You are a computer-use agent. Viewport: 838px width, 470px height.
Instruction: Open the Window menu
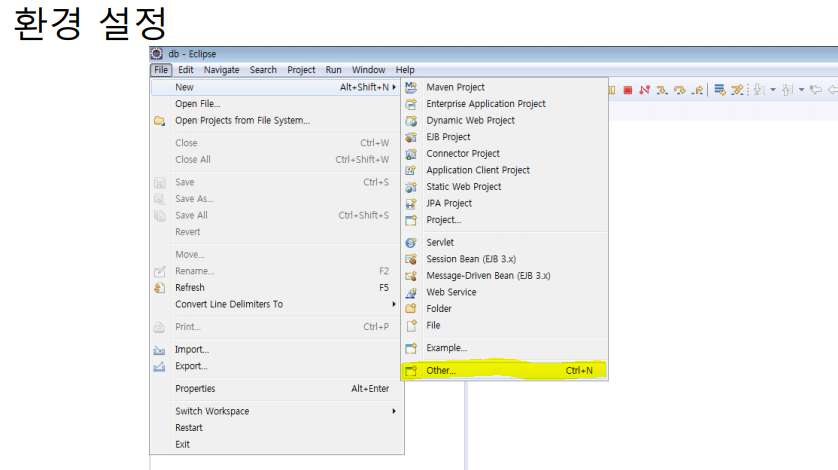(x=368, y=70)
